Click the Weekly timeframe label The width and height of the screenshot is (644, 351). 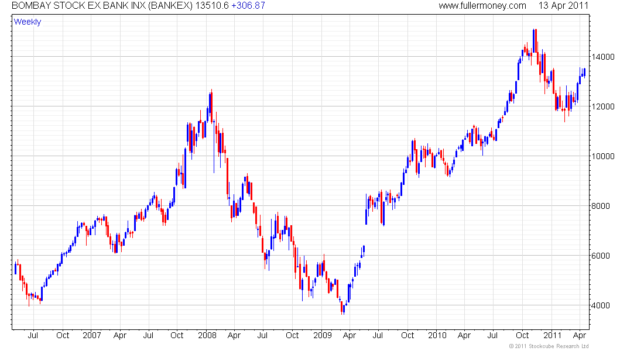coord(28,22)
